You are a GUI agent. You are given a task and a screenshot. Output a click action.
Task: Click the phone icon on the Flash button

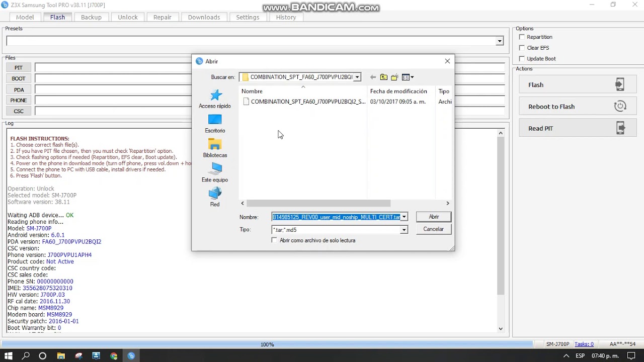coord(620,84)
